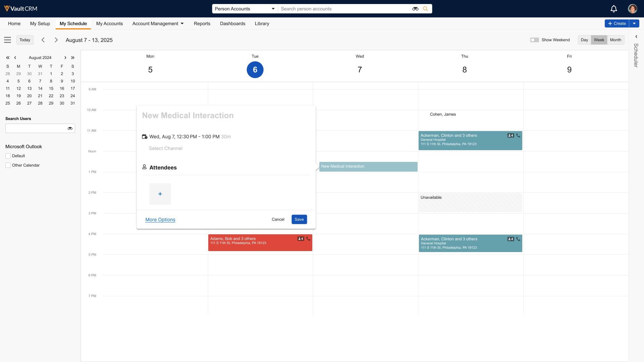The width and height of the screenshot is (644, 362).
Task: Toggle Show Weekend switch
Action: click(534, 40)
